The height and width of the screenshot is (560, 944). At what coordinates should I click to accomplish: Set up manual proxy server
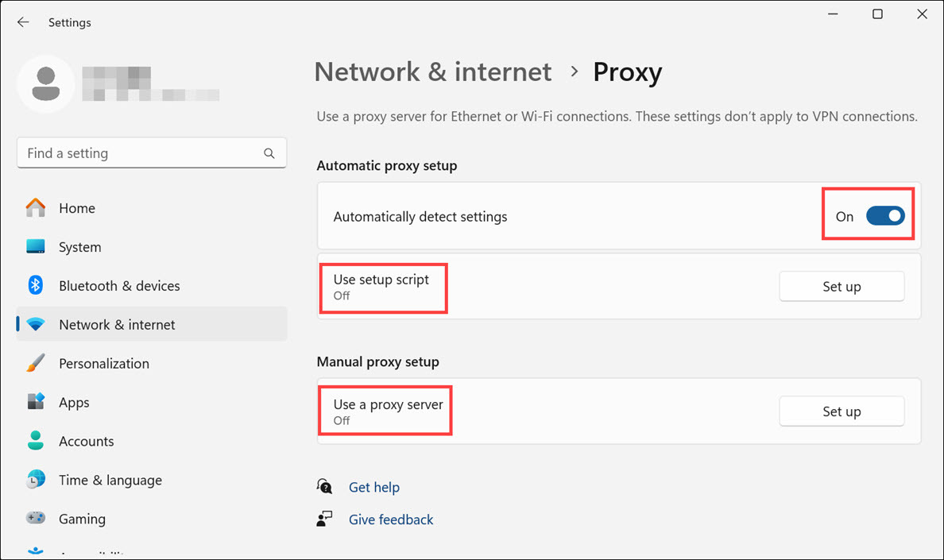coord(841,411)
